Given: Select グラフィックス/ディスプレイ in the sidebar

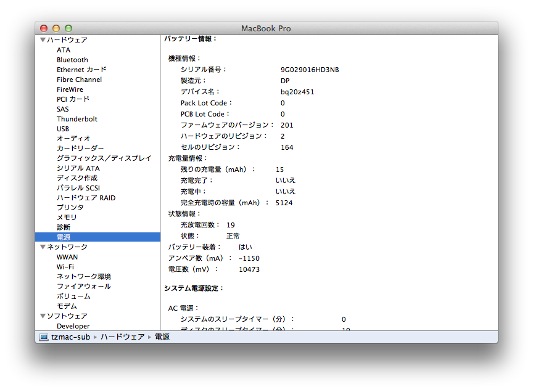Looking at the screenshot, I should pyautogui.click(x=104, y=158).
